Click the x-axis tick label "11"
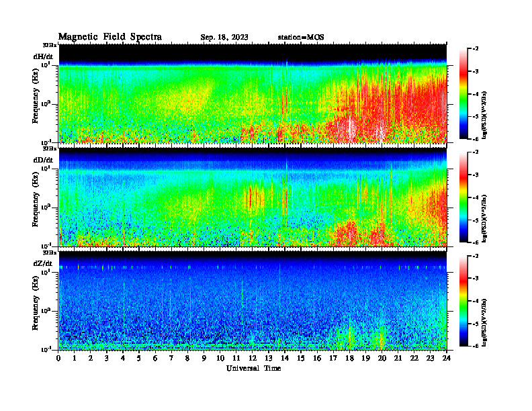 (236, 358)
